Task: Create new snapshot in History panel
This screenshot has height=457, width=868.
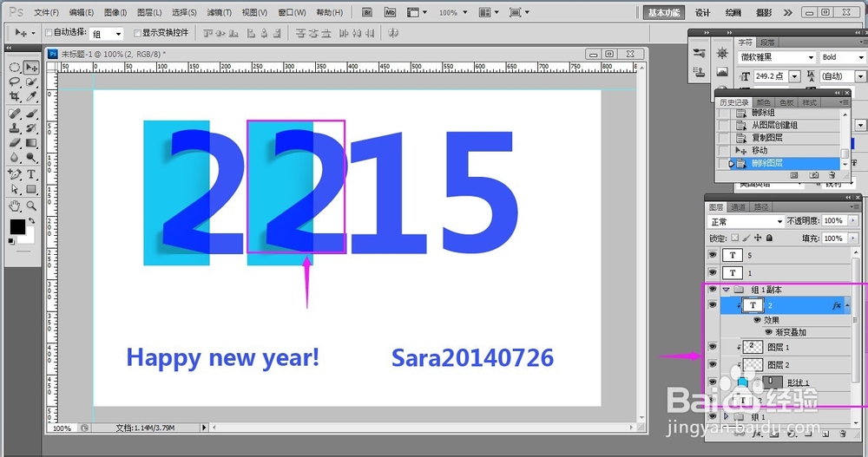Action: tap(814, 175)
